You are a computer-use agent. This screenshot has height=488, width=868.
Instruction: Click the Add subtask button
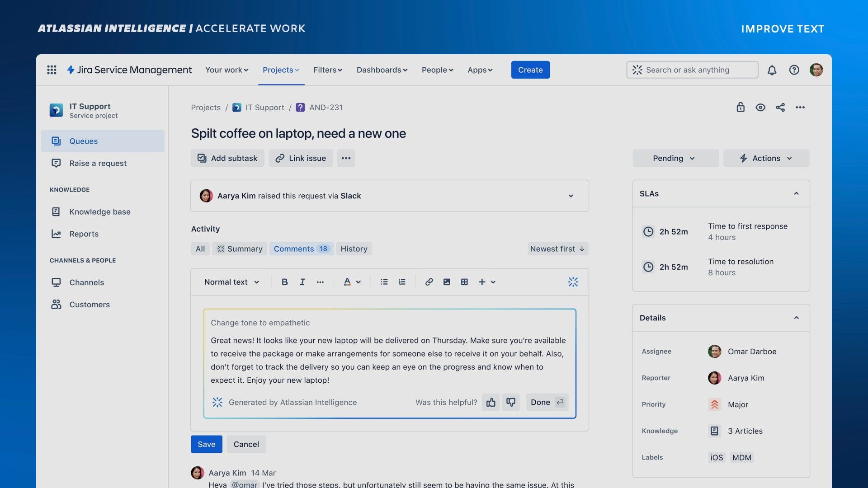click(x=227, y=158)
